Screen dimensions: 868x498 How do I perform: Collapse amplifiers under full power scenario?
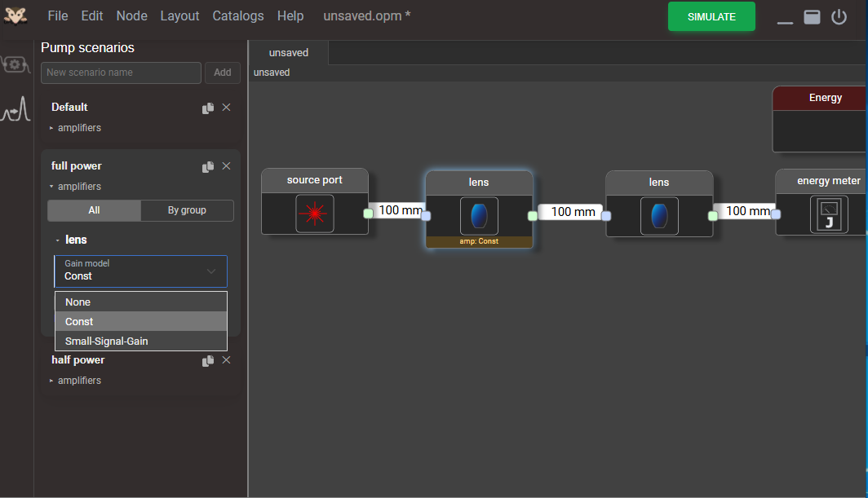[x=75, y=187]
